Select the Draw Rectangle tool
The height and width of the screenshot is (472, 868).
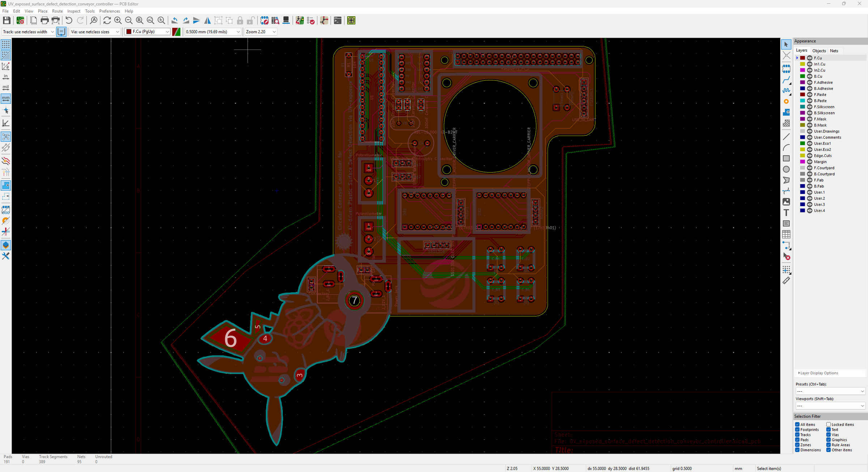tap(786, 158)
